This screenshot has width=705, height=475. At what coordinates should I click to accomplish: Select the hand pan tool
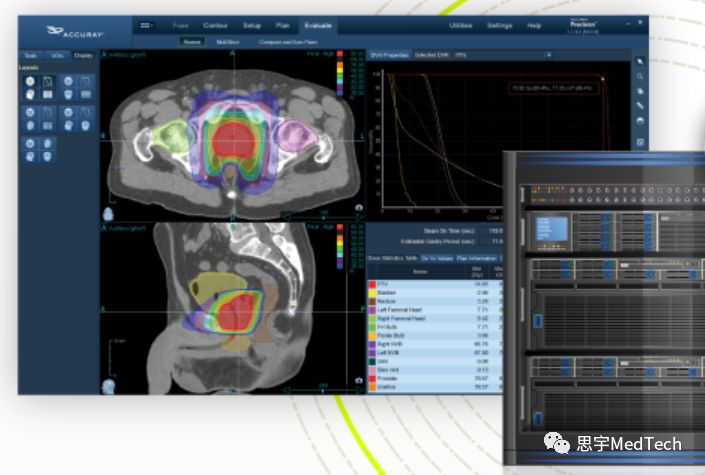coord(640,91)
